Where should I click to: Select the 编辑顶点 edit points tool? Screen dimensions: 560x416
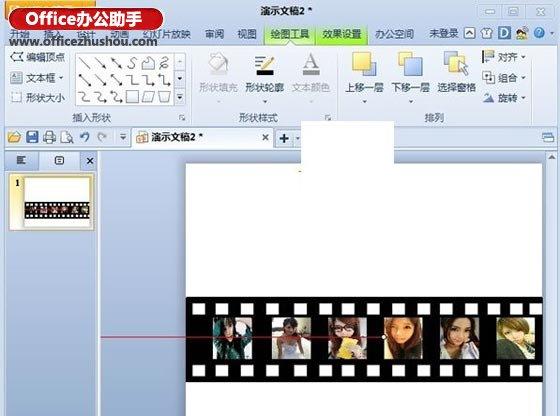37,57
